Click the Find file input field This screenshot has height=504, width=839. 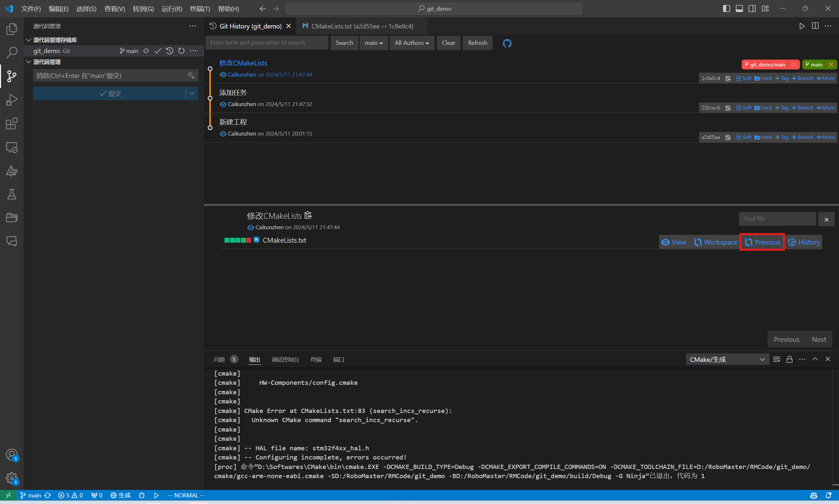(x=777, y=219)
